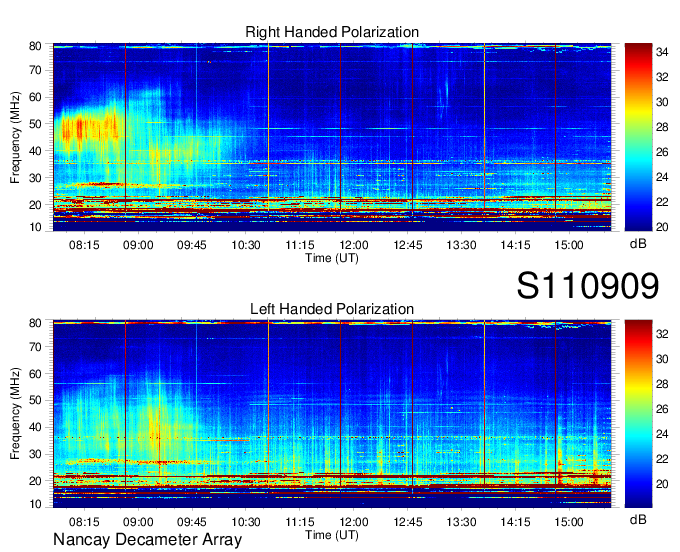This screenshot has height=552, width=680.
Task: Click the 14:15 time tick under Left Handed plot
Action: pyautogui.click(x=515, y=522)
